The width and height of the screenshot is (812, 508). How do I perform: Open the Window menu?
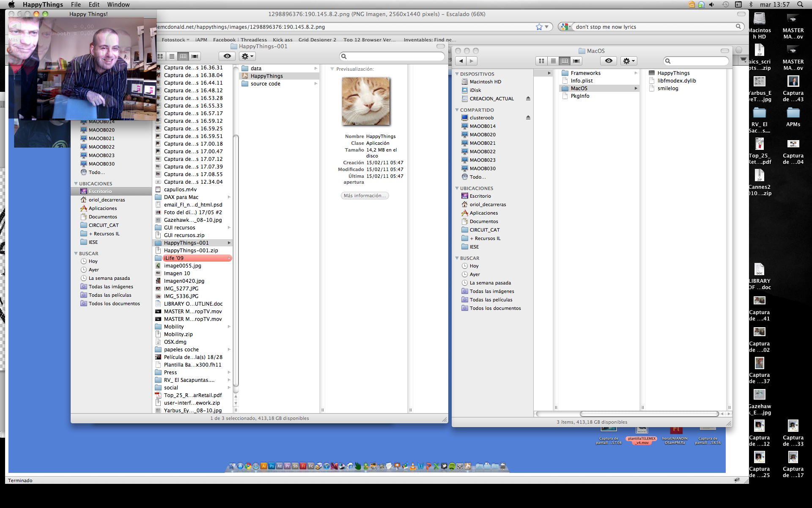(118, 5)
